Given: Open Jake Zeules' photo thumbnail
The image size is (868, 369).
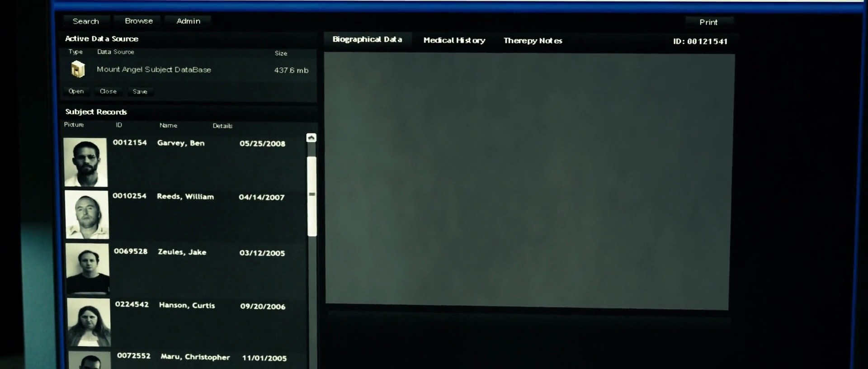Looking at the screenshot, I should click(88, 269).
